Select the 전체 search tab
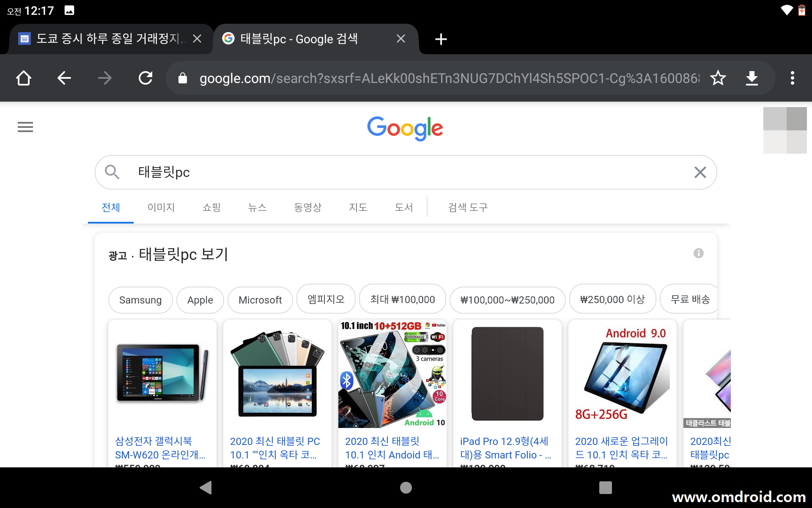Screen dimensions: 812x508 point(111,207)
